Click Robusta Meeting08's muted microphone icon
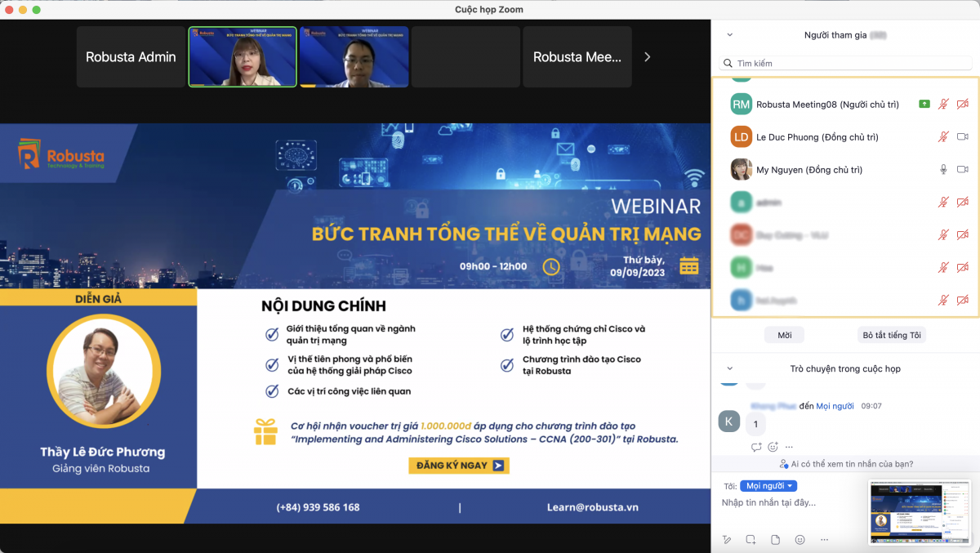Image resolution: width=980 pixels, height=553 pixels. (x=943, y=104)
